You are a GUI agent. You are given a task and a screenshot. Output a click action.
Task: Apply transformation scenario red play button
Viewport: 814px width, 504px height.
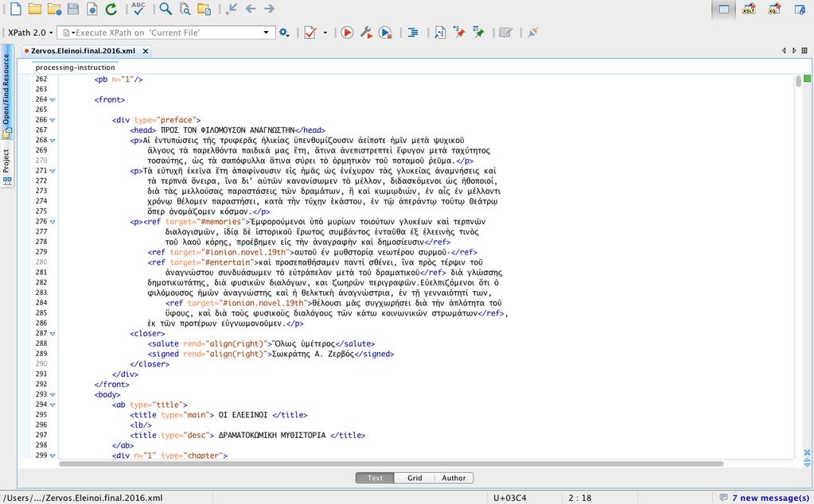pyautogui.click(x=347, y=33)
